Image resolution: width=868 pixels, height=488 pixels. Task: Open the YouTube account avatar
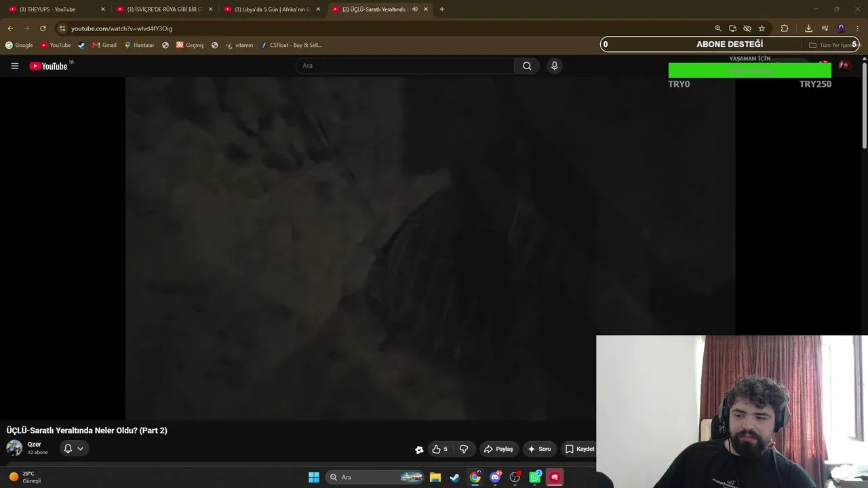coord(844,66)
